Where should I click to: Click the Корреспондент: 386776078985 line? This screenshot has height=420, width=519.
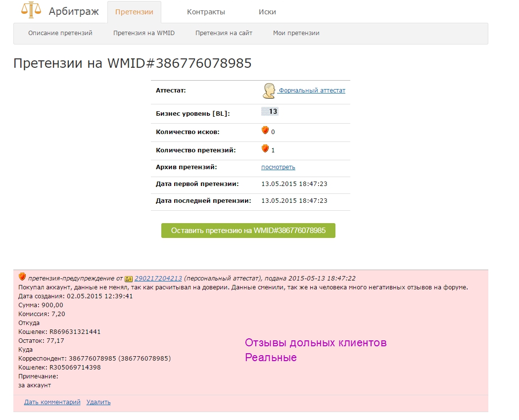94,359
